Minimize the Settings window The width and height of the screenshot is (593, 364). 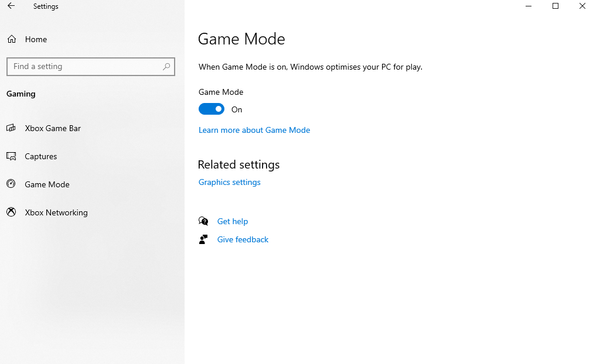(x=529, y=6)
